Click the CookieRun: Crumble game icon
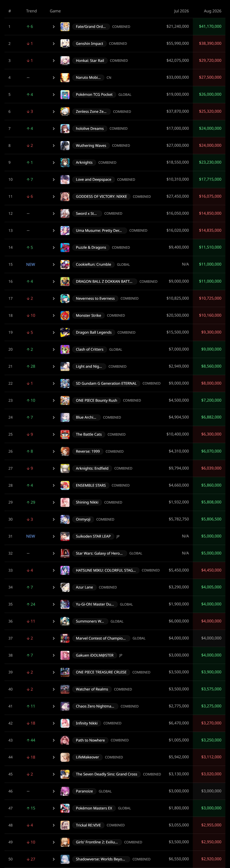Image resolution: width=230 pixels, height=868 pixels. click(x=65, y=264)
